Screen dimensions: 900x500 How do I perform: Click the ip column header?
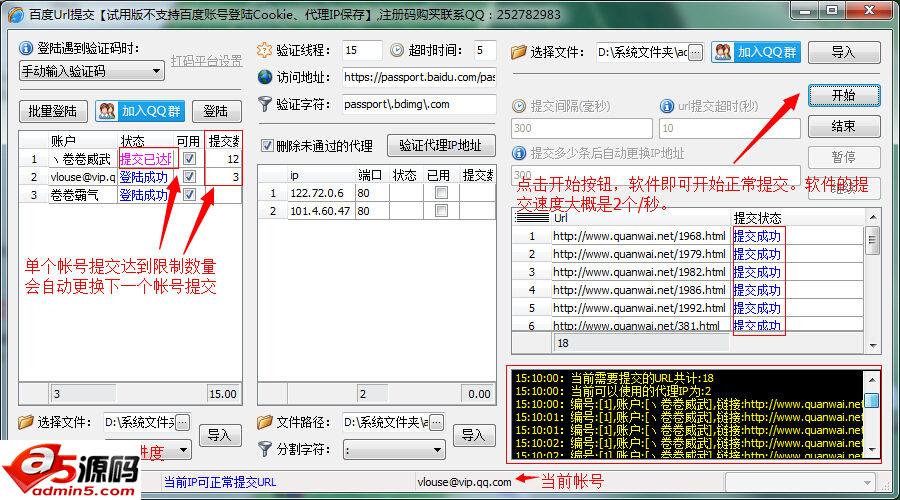click(x=320, y=175)
